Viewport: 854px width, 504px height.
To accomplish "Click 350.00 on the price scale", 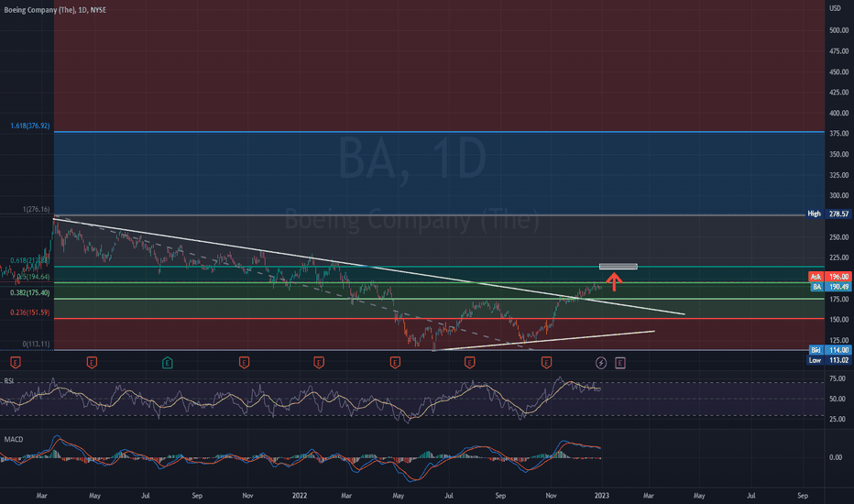I will (x=839, y=155).
